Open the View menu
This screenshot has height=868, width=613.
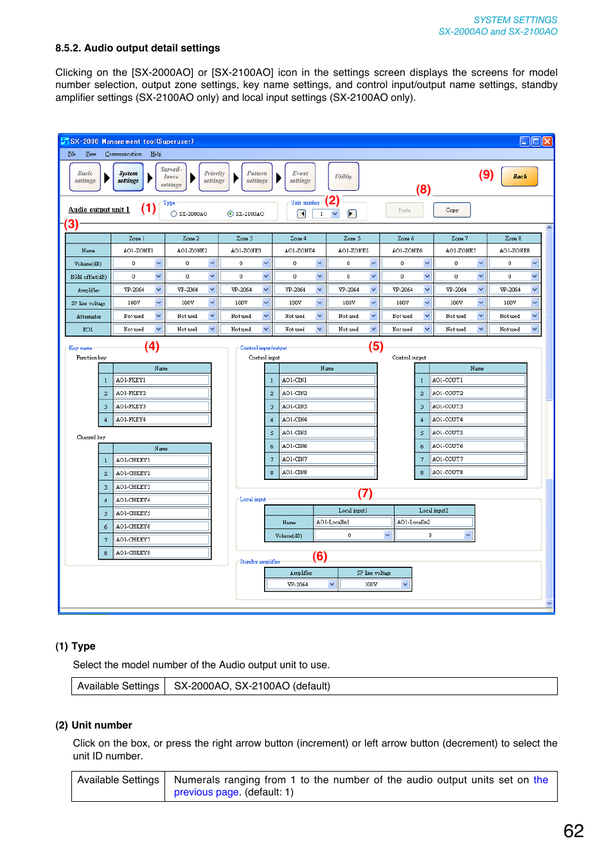pyautogui.click(x=91, y=154)
